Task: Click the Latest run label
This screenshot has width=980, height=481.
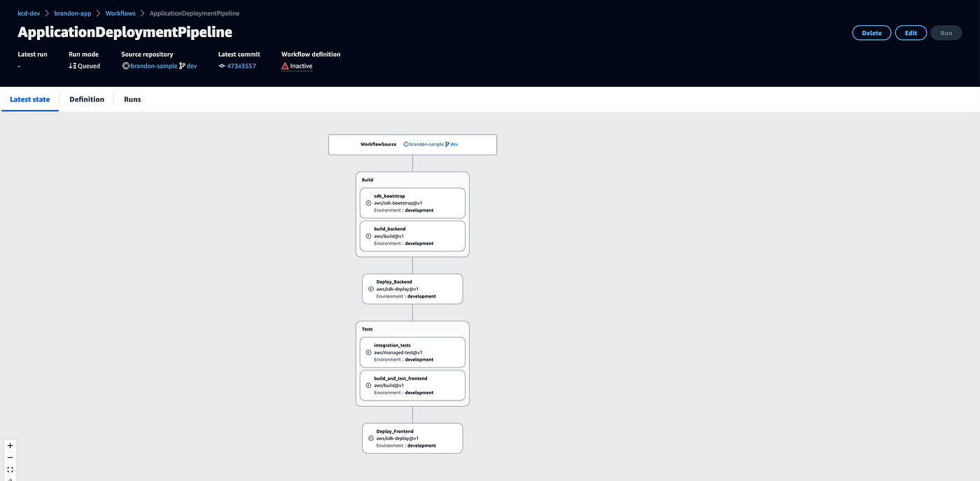Action: point(32,54)
